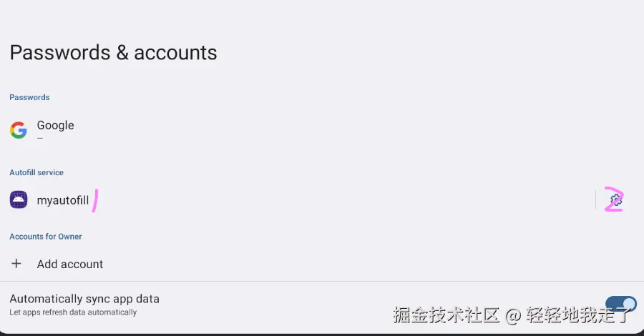Tap the myautofill Android app icon
The width and height of the screenshot is (644, 336).
click(19, 199)
